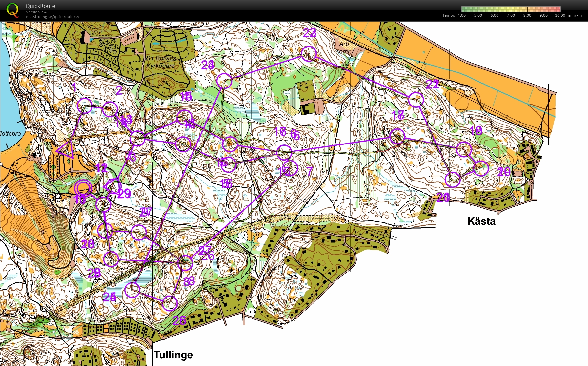Click the Version 2.4 label
Image resolution: width=588 pixels, height=366 pixels.
click(x=36, y=12)
